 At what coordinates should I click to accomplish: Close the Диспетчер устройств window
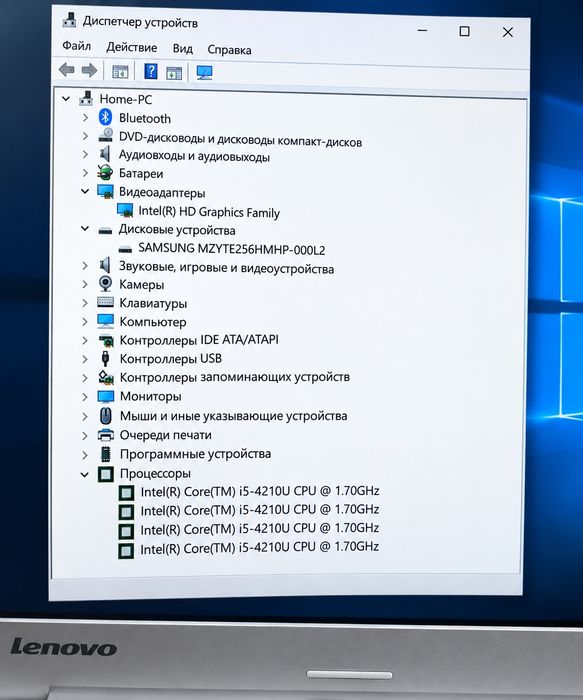(x=508, y=32)
